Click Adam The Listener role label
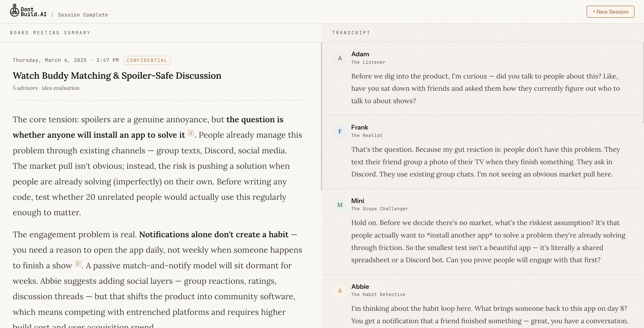 [368, 62]
